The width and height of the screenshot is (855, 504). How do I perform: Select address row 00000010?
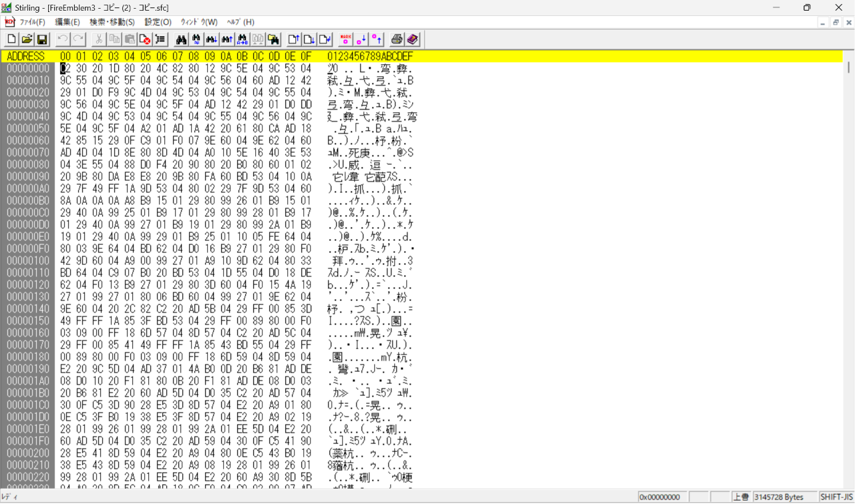(28, 80)
